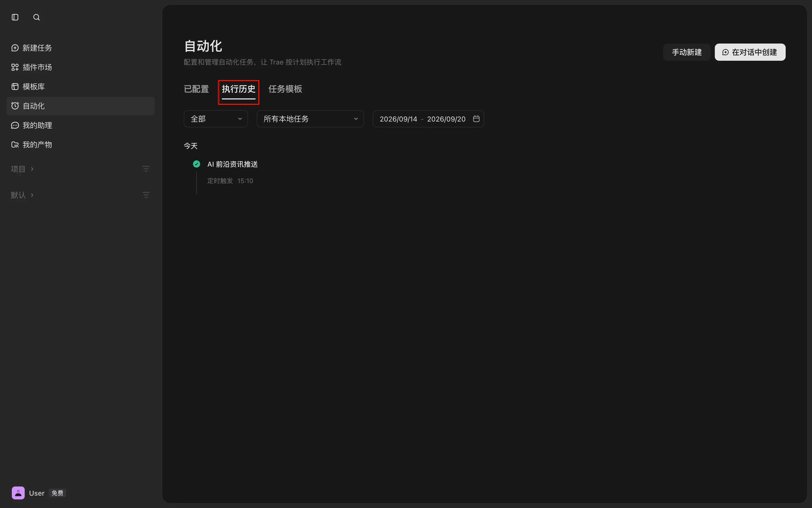Viewport: 812px width, 508px height.
Task: Click the 模板库 layout icon
Action: point(15,87)
